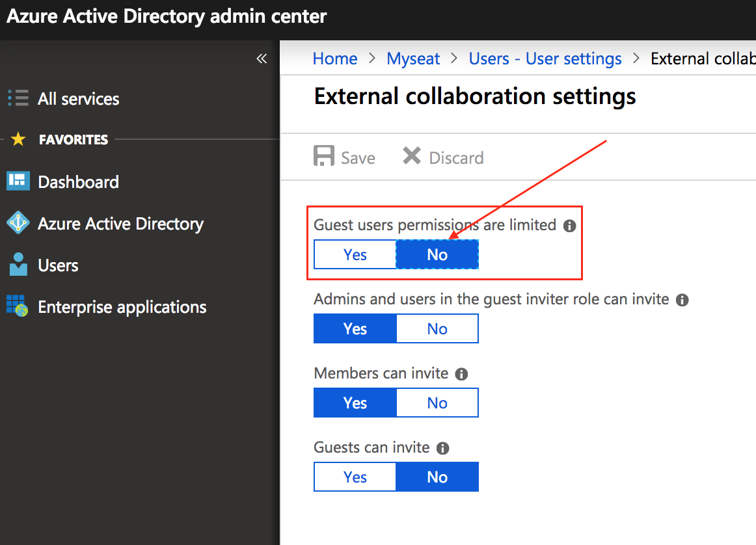
Task: Go to Dashboard
Action: (x=79, y=182)
